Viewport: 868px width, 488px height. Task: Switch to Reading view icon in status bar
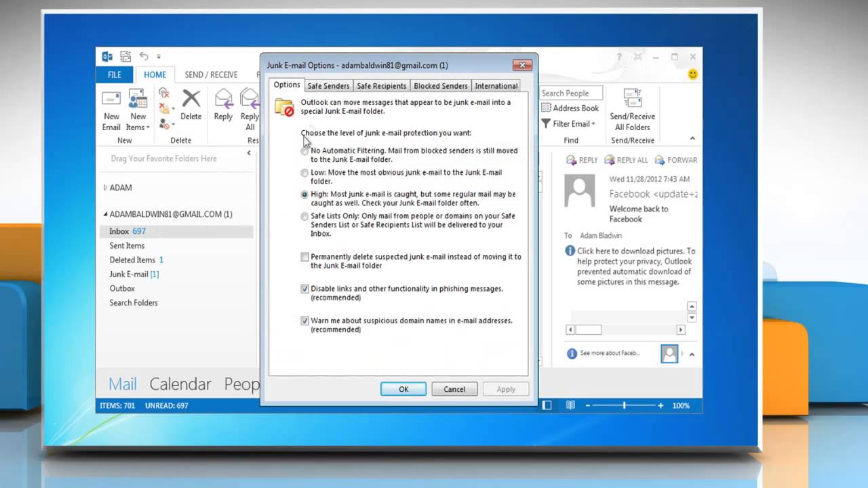click(x=570, y=405)
